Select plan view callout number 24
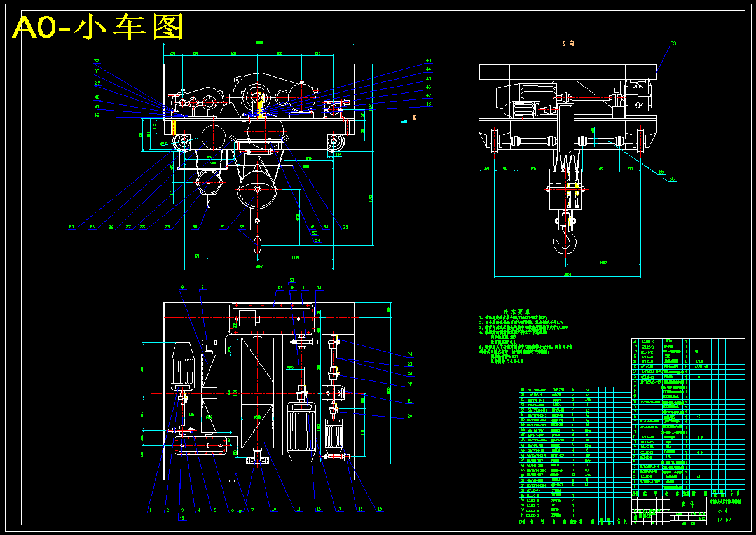756x535 pixels. 410,354
